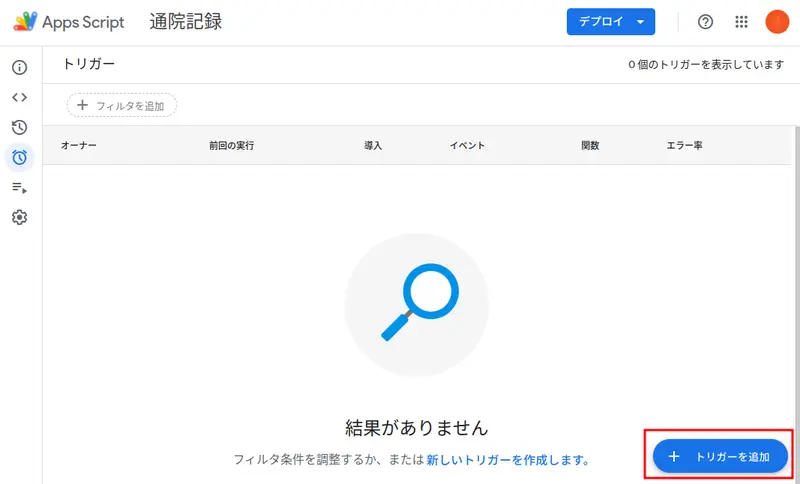Open the Executions list icon in sidebar
The image size is (800, 484).
(19, 187)
